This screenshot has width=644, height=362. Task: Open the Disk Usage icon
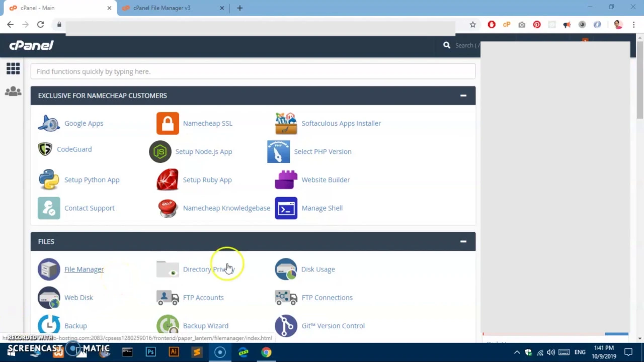(286, 269)
